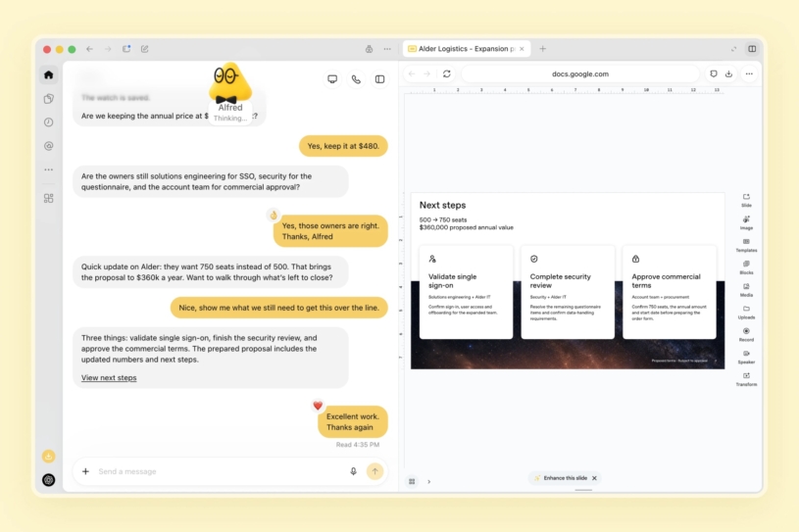Open the slide grid view icon at bottom
Image resolution: width=799 pixels, height=532 pixels.
pyautogui.click(x=412, y=482)
